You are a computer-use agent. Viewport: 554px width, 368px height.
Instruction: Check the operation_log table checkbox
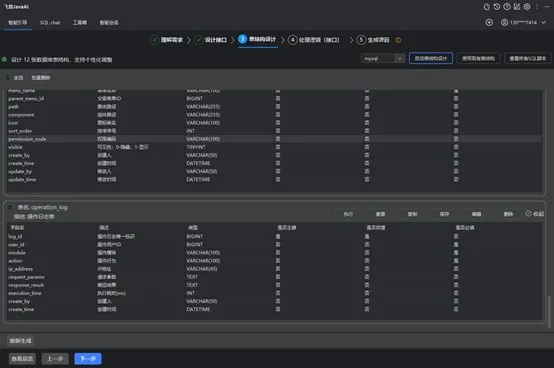tap(10, 207)
